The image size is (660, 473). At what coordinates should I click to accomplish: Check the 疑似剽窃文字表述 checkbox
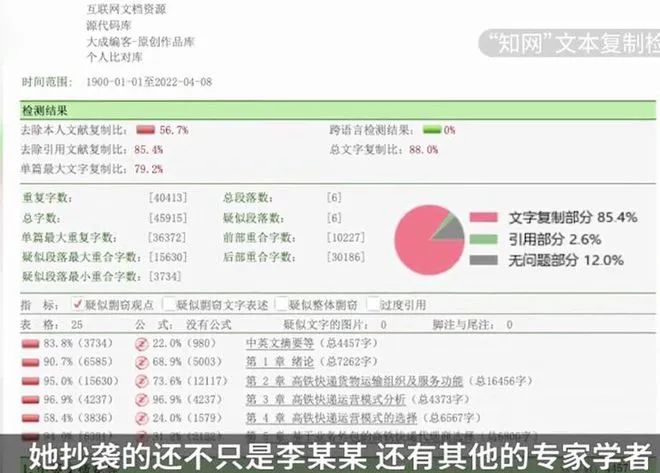click(x=169, y=304)
